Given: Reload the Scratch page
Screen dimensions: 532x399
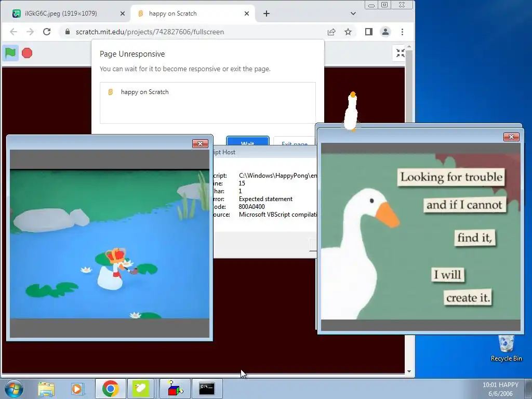Looking at the screenshot, I should click(x=47, y=32).
